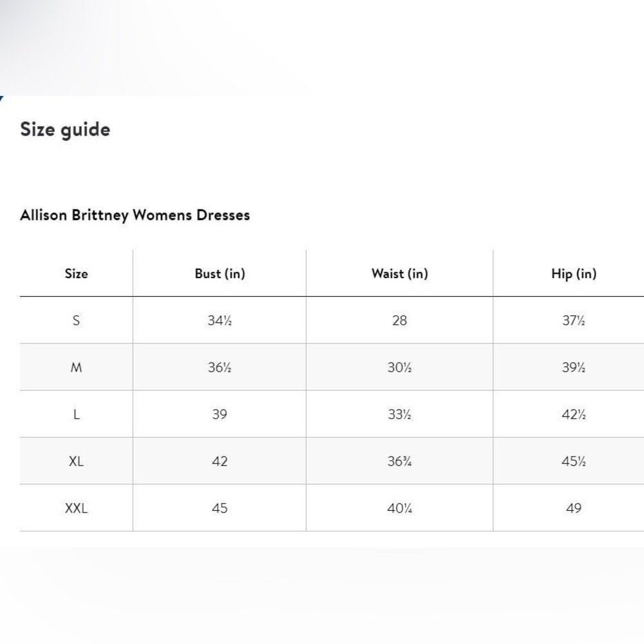644x644 pixels.
Task: Click the 40¼ waist value for XXL
Action: tap(400, 508)
